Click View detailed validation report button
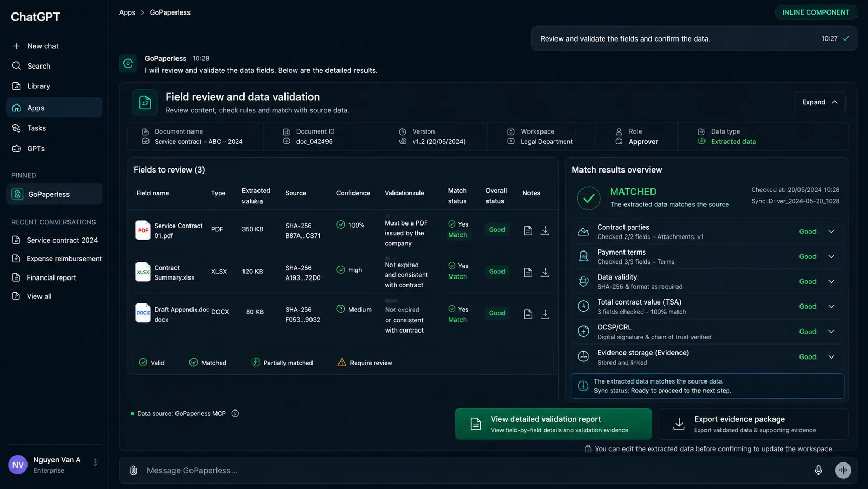 (553, 424)
